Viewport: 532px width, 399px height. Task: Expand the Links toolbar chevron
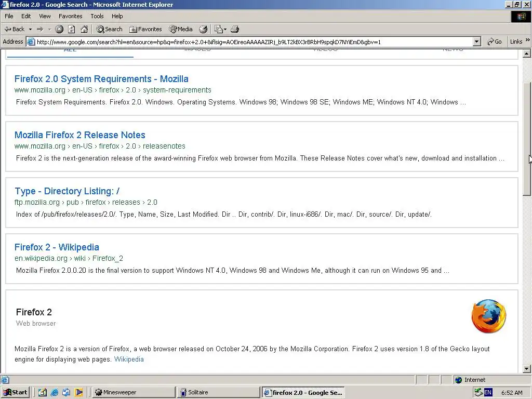(528, 40)
